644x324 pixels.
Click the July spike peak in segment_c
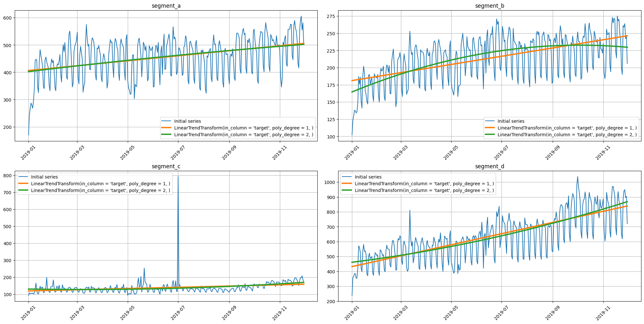tap(178, 177)
